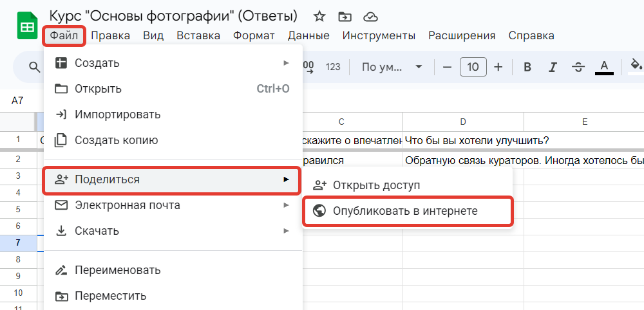The height and width of the screenshot is (310, 644).
Task: Decrease font size with the minus button
Action: (x=448, y=67)
